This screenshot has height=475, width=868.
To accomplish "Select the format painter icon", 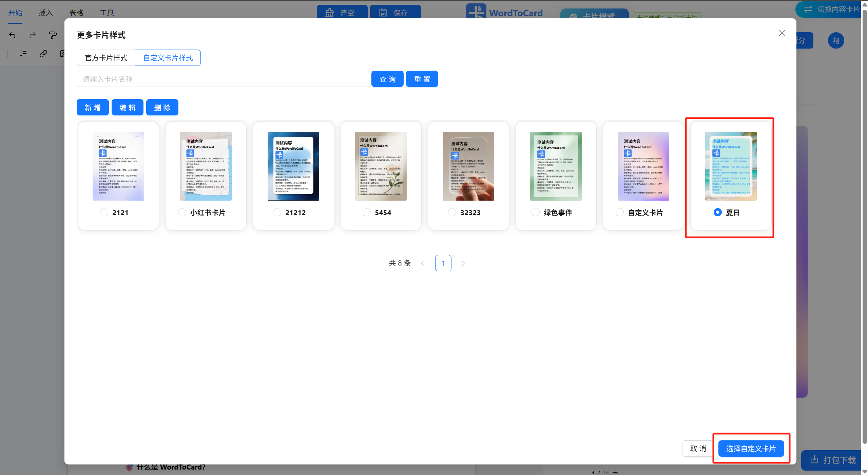I will pyautogui.click(x=53, y=35).
